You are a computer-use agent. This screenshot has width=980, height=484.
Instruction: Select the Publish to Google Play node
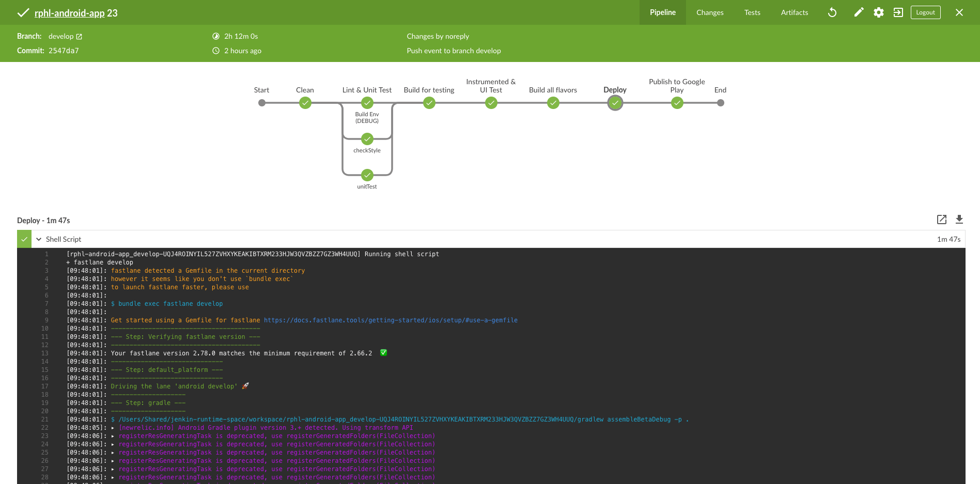pyautogui.click(x=677, y=103)
